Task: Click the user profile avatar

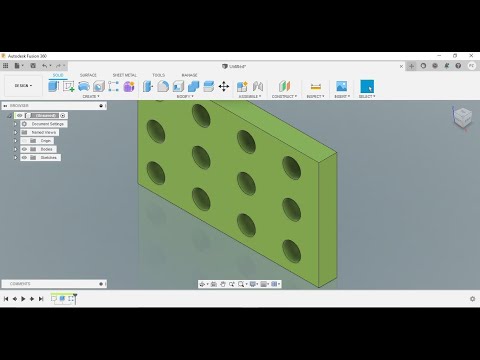Action: [x=471, y=66]
